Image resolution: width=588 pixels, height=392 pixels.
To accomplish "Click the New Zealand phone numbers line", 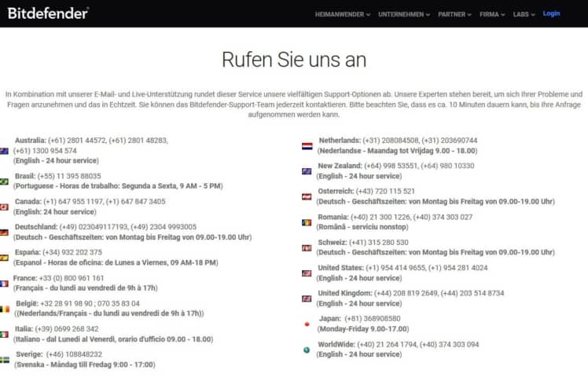I will tap(396, 166).
